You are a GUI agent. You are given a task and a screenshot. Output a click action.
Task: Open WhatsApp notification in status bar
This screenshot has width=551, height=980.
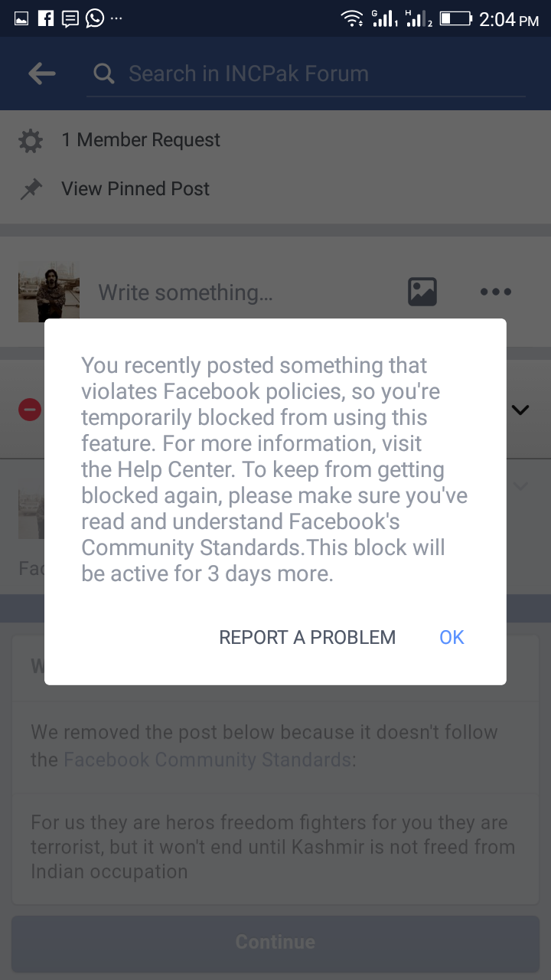[x=95, y=18]
